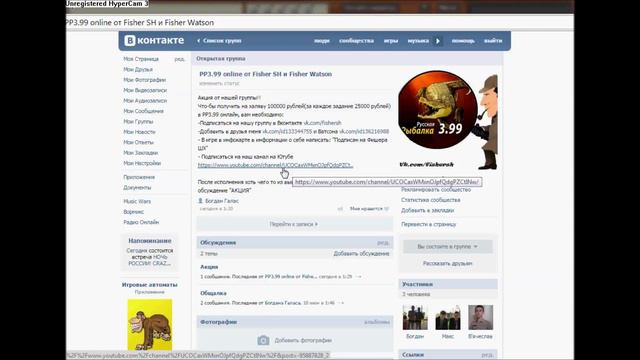Open 'Мои Сообщения' in sidebar

[143, 111]
